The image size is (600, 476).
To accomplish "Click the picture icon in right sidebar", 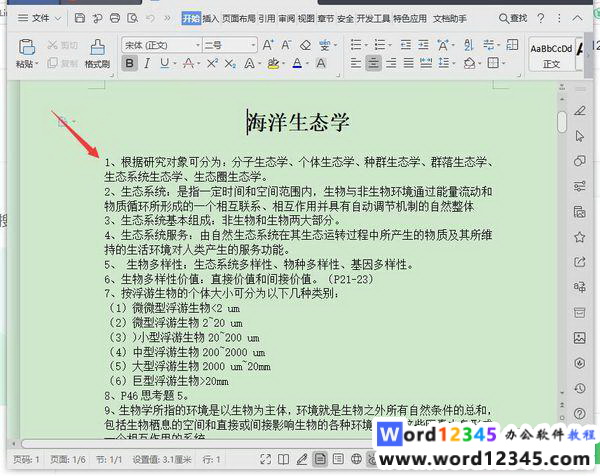I will click(x=580, y=337).
